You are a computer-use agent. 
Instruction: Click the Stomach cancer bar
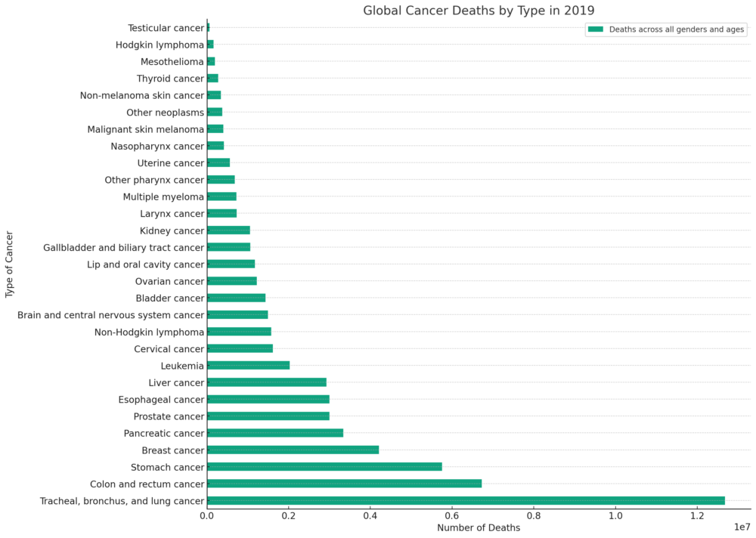click(324, 467)
